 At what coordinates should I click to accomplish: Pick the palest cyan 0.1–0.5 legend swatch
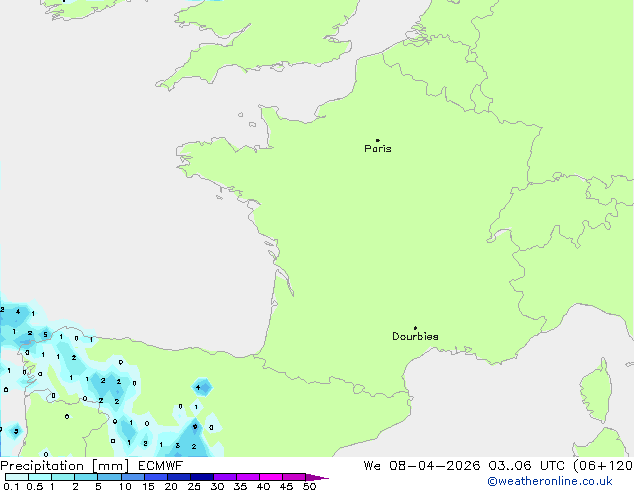click(x=17, y=477)
